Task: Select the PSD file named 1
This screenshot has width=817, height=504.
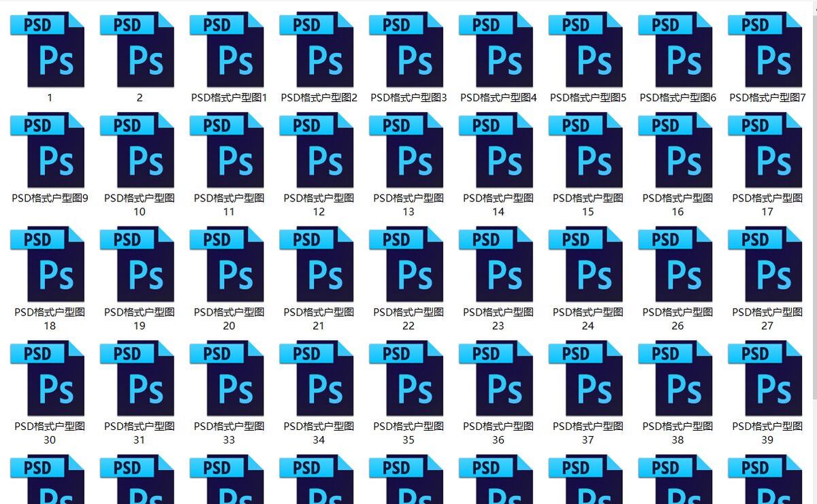Action: [x=50, y=51]
